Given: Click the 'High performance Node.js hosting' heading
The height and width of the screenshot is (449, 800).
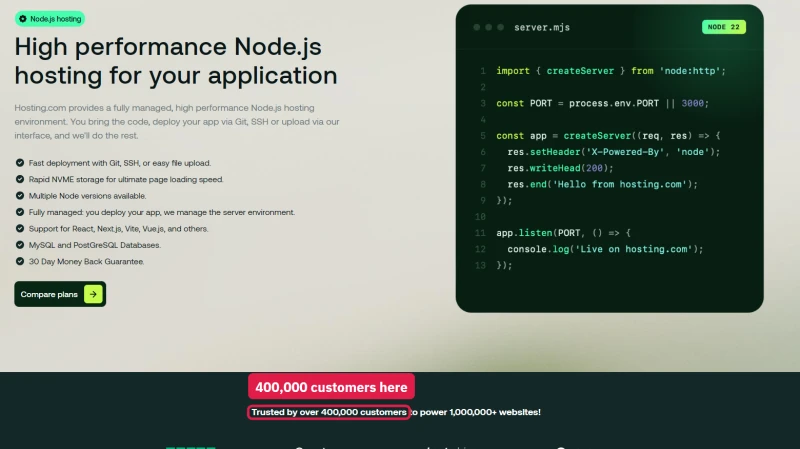Looking at the screenshot, I should (176, 61).
